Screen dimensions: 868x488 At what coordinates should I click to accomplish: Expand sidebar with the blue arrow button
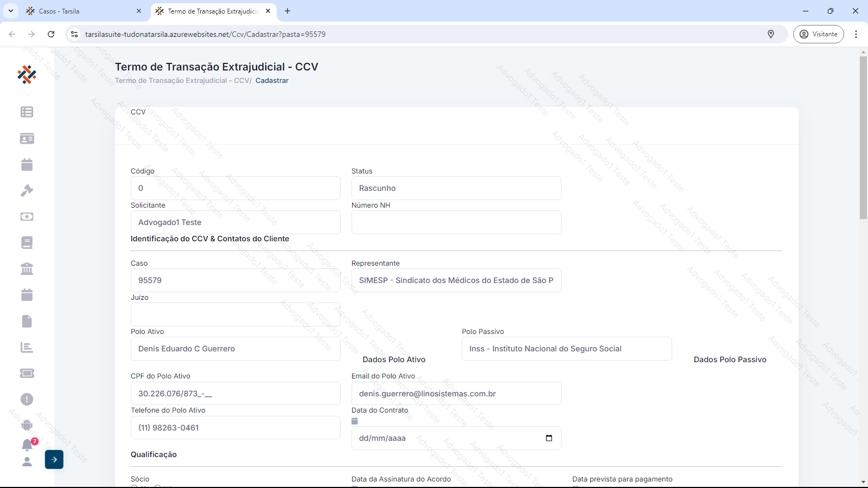54,460
